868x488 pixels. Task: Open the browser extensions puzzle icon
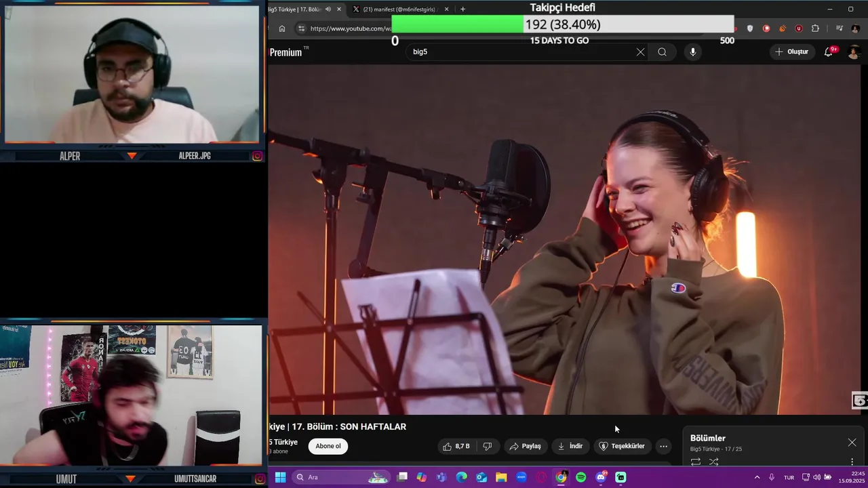815,28
